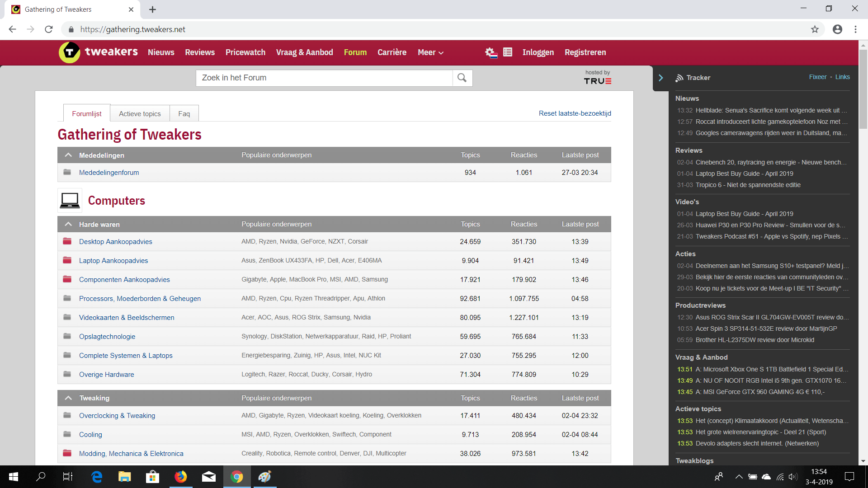Click Reset laatste-bezoektijd link
The width and height of the screenshot is (868, 488).
tap(575, 113)
